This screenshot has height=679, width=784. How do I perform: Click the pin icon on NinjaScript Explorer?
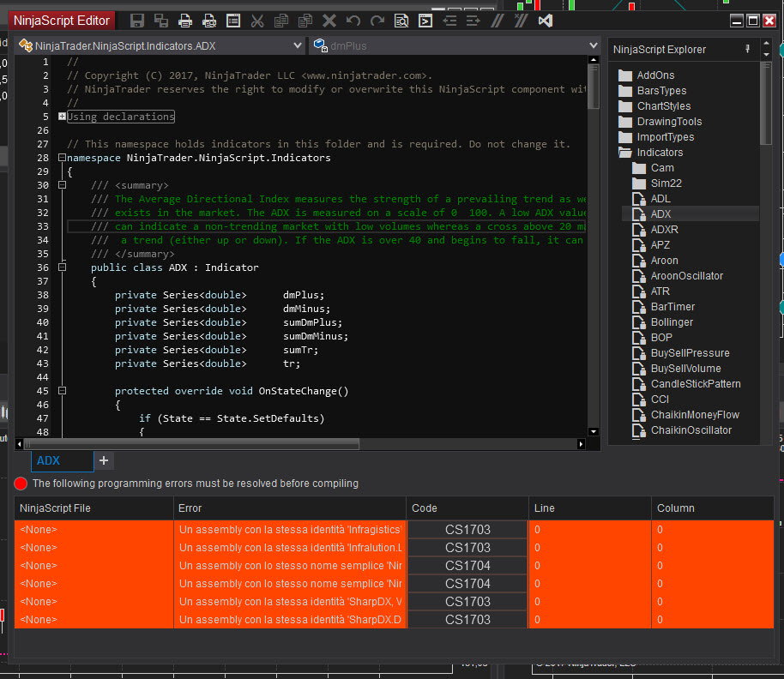tap(747, 49)
